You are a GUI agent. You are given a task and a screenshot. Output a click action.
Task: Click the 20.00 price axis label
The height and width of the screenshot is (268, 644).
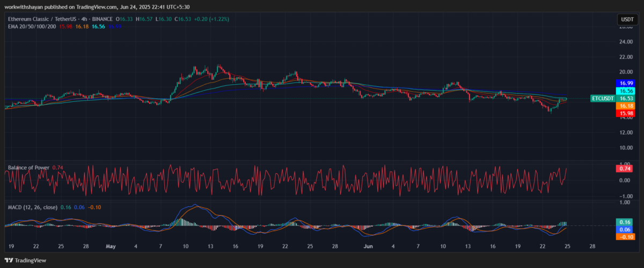coord(626,72)
